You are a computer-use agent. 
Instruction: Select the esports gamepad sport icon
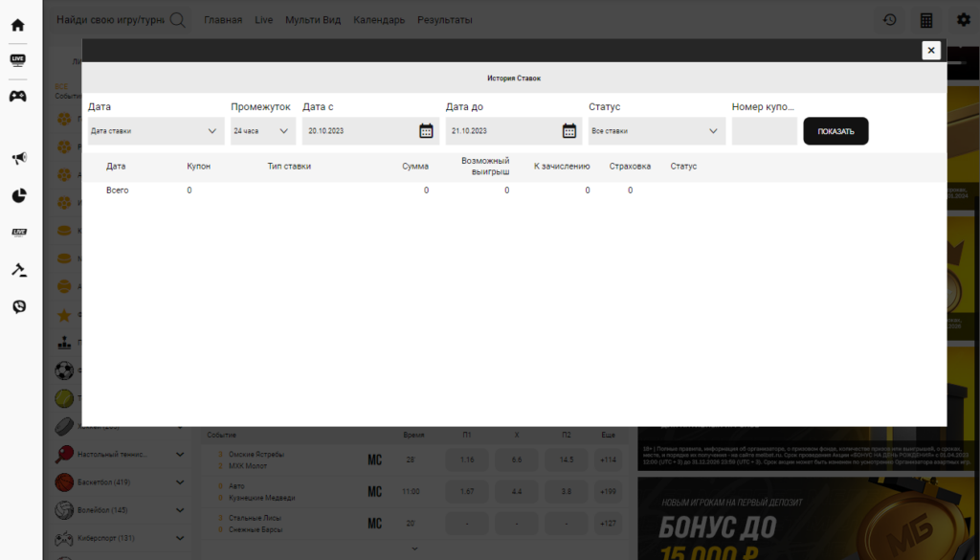[64, 538]
